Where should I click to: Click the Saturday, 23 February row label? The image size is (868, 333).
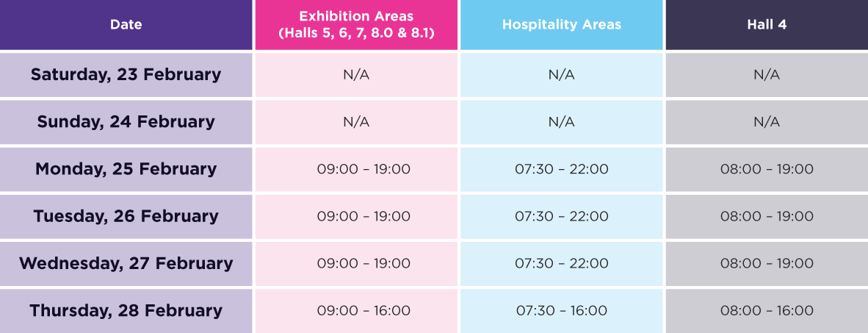[126, 75]
